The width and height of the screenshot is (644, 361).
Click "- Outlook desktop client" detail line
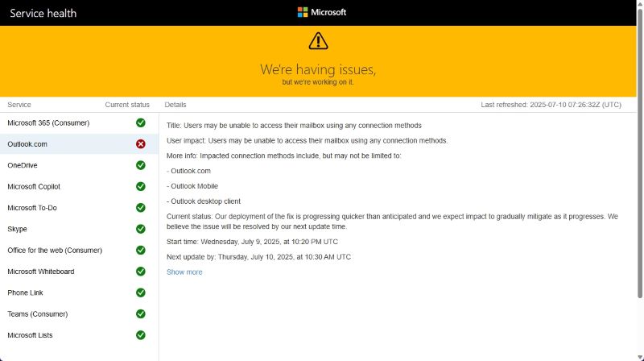204,201
